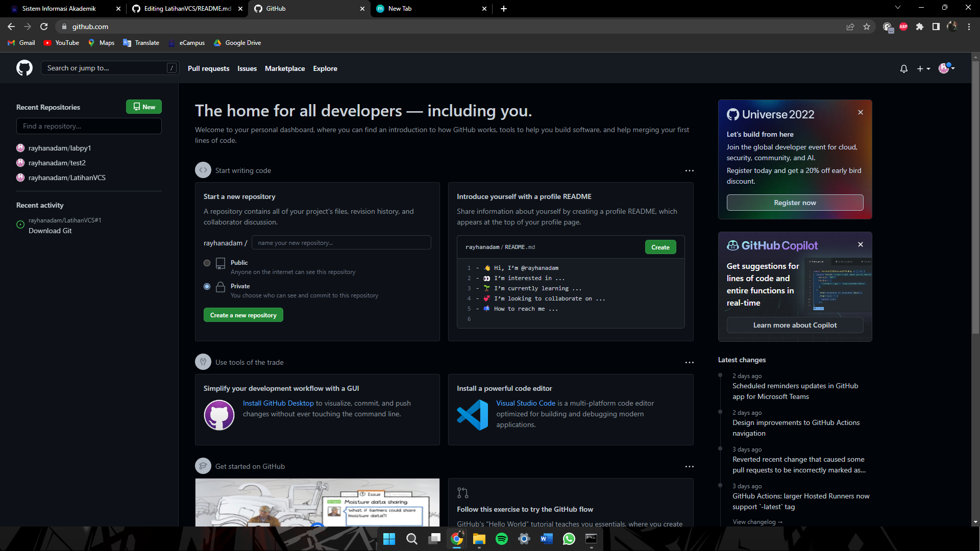
Task: Click Register now for Universe 2022
Action: tap(795, 203)
